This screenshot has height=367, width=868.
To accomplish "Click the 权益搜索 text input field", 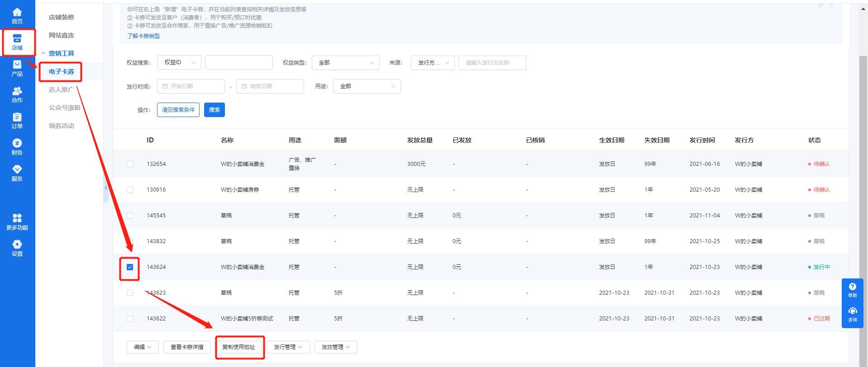I will 239,62.
